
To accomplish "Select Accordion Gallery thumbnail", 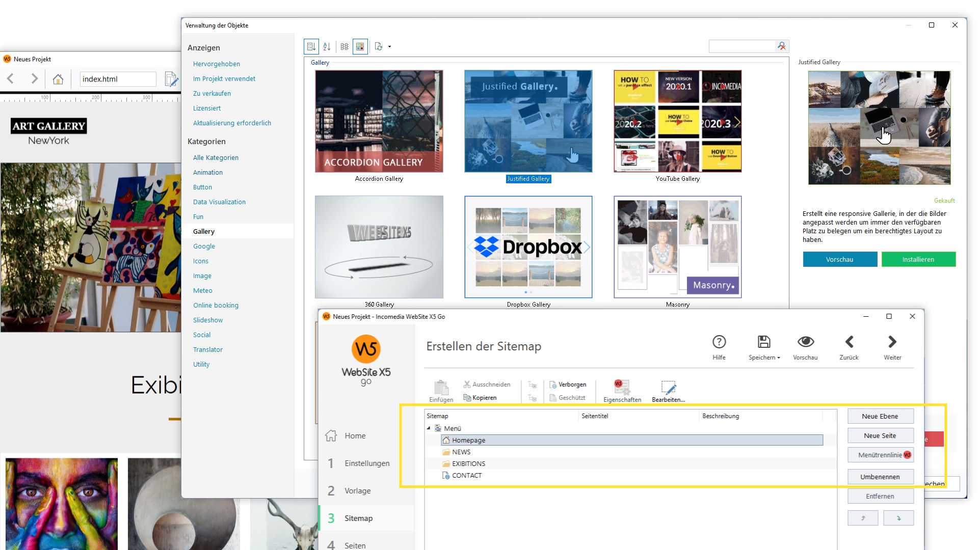I will pyautogui.click(x=379, y=121).
